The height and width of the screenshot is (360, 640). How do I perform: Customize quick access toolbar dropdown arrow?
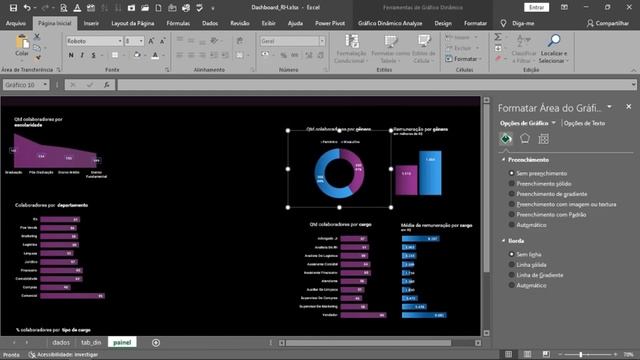tap(213, 8)
